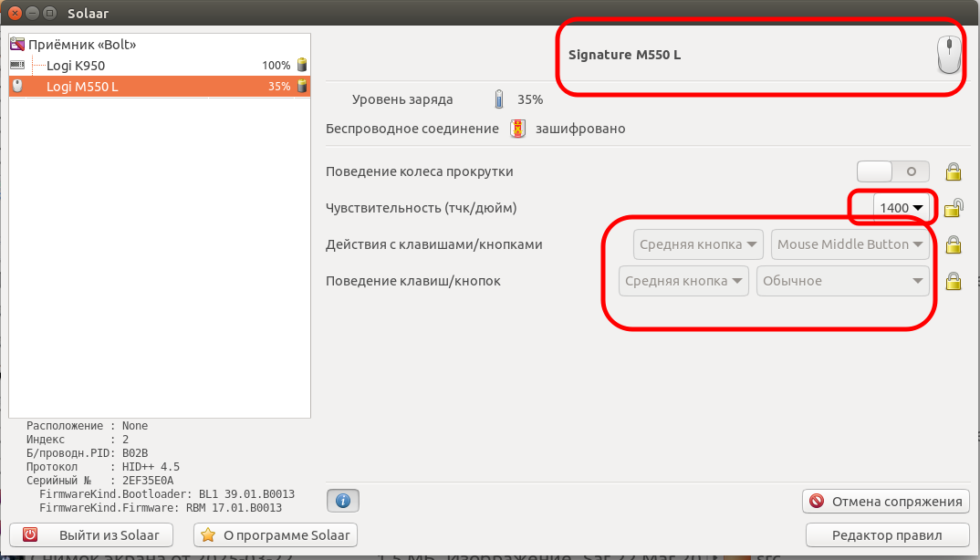The image size is (980, 560).
Task: Click Отмена сопряжения button
Action: tap(886, 502)
